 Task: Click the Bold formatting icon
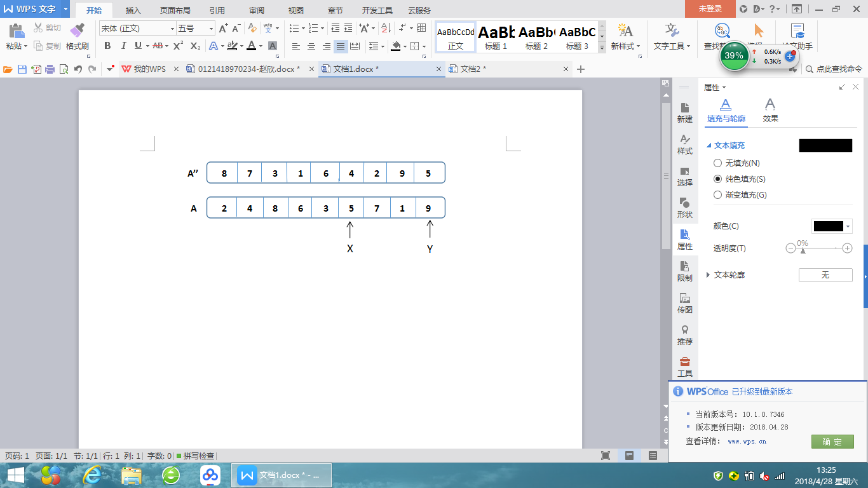coord(107,46)
